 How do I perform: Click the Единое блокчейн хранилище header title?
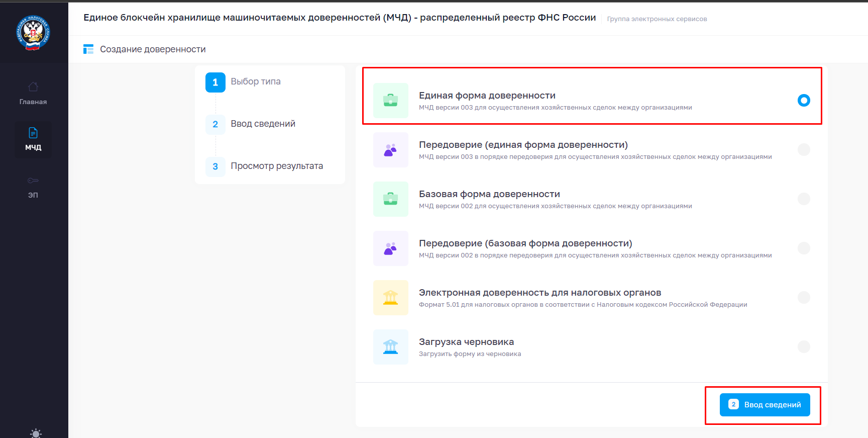pos(340,18)
